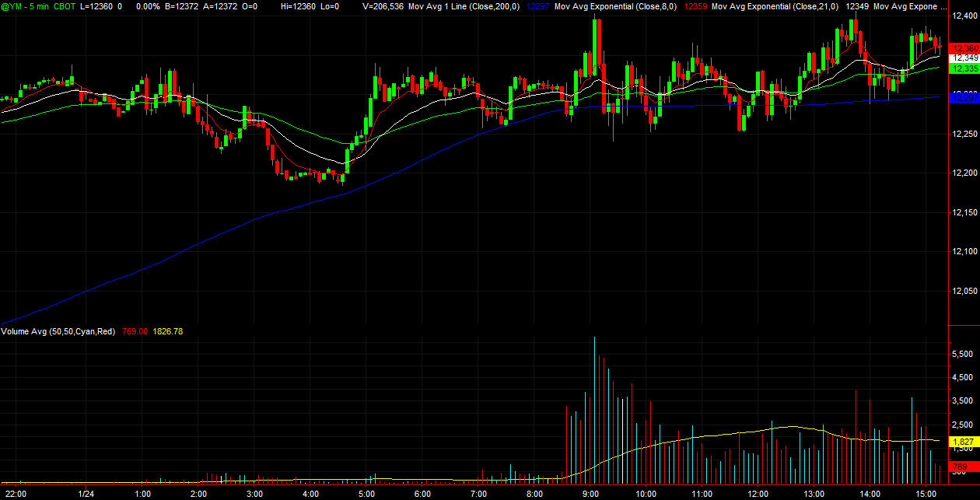Click the ask value 'A=12372'
The height and width of the screenshot is (500, 980).
tap(220, 5)
